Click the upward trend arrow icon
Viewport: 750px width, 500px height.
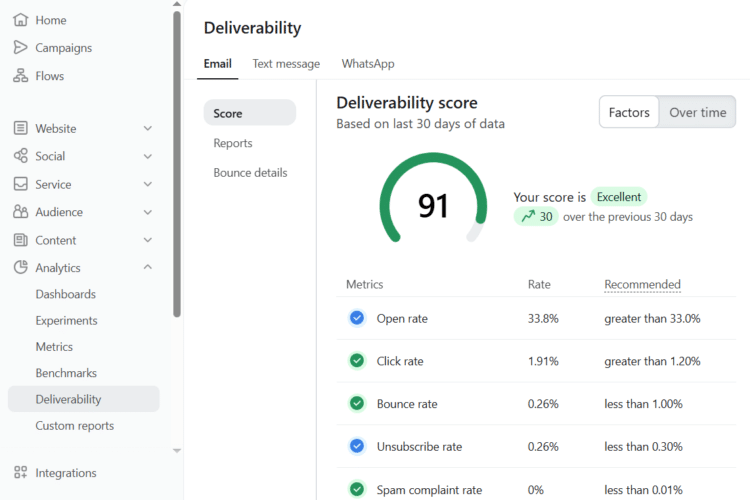coord(528,216)
